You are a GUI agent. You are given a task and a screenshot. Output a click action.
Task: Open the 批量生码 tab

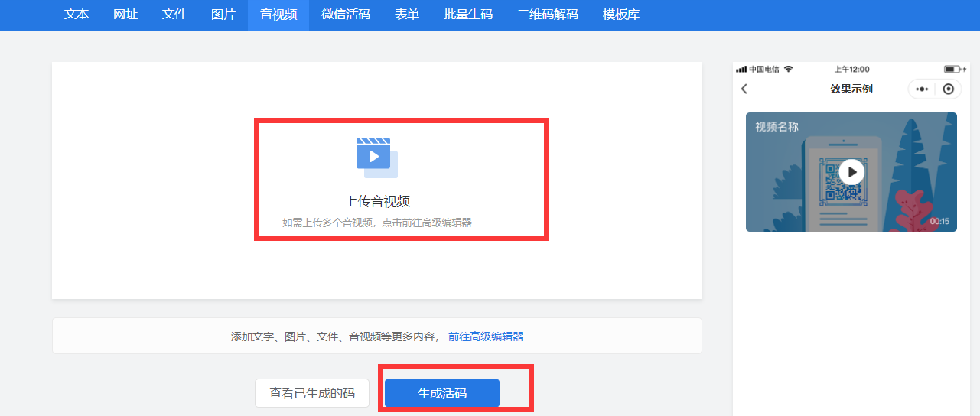pyautogui.click(x=468, y=15)
